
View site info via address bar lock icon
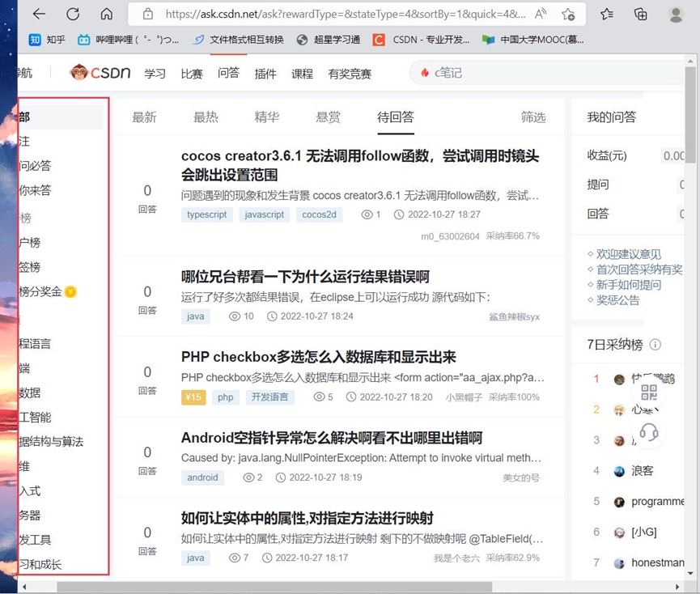point(148,15)
